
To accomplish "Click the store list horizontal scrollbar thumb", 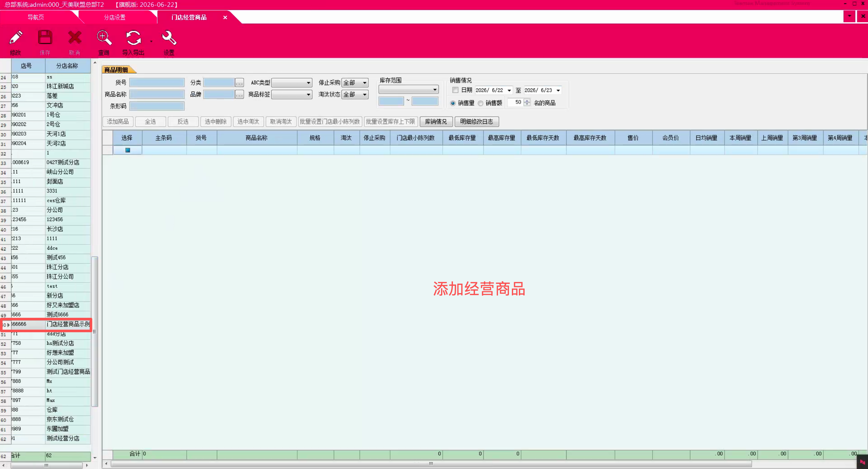I will click(46, 465).
